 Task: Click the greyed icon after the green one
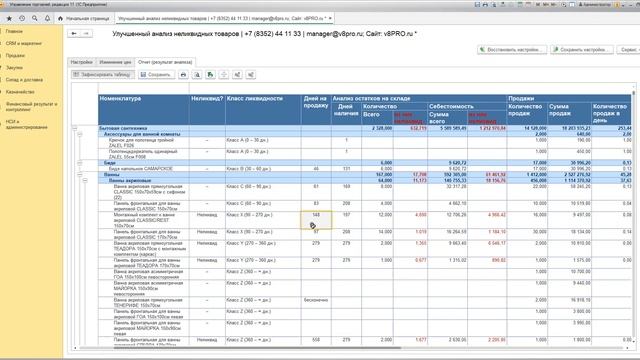[x=224, y=75]
